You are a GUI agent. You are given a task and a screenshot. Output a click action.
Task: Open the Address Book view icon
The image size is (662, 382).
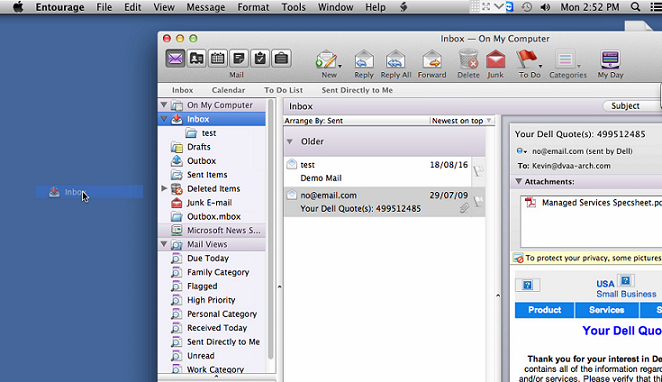[197, 58]
